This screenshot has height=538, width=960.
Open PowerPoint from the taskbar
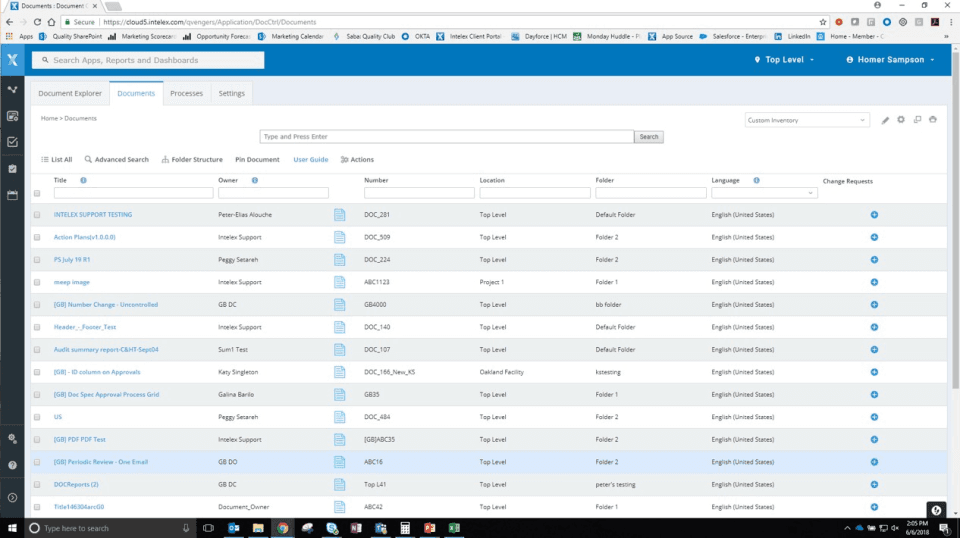[x=429, y=528]
